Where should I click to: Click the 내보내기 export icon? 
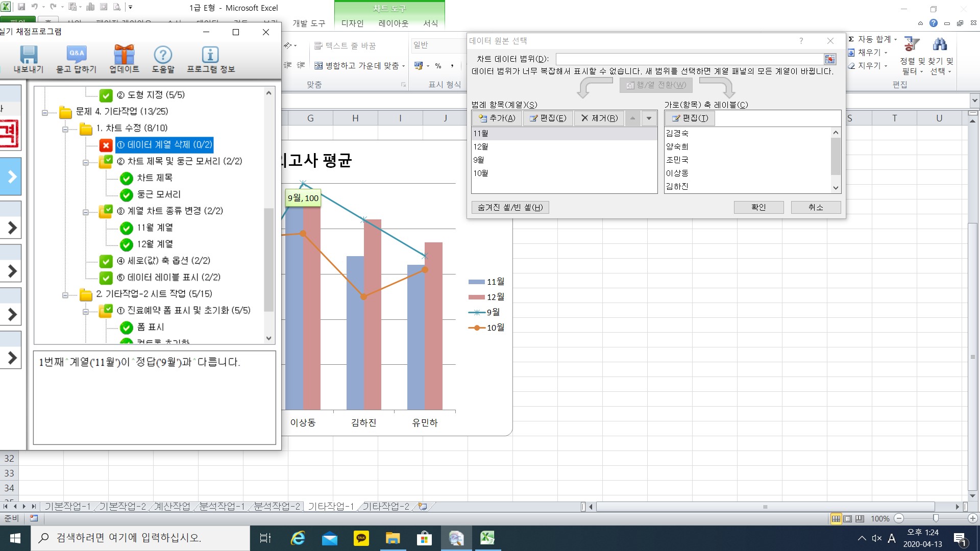tap(29, 55)
